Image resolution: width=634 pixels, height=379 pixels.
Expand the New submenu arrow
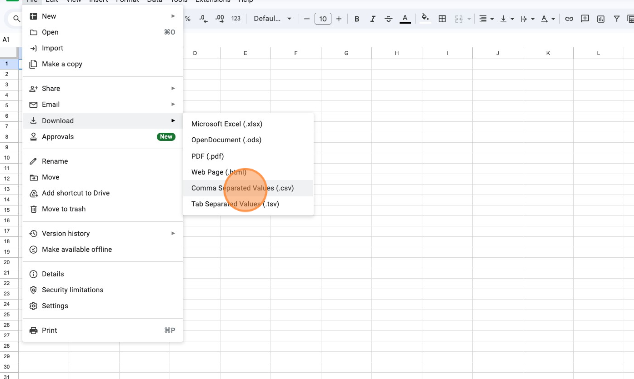tap(173, 16)
